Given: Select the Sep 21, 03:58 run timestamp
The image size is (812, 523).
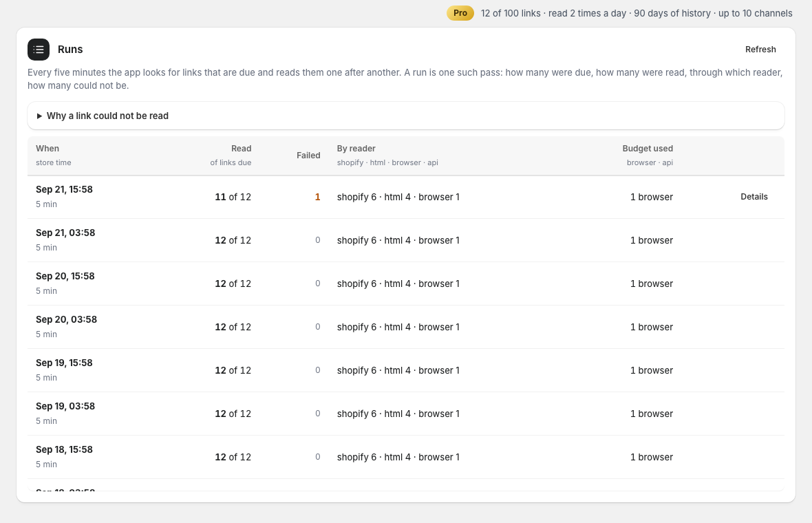Looking at the screenshot, I should [65, 233].
